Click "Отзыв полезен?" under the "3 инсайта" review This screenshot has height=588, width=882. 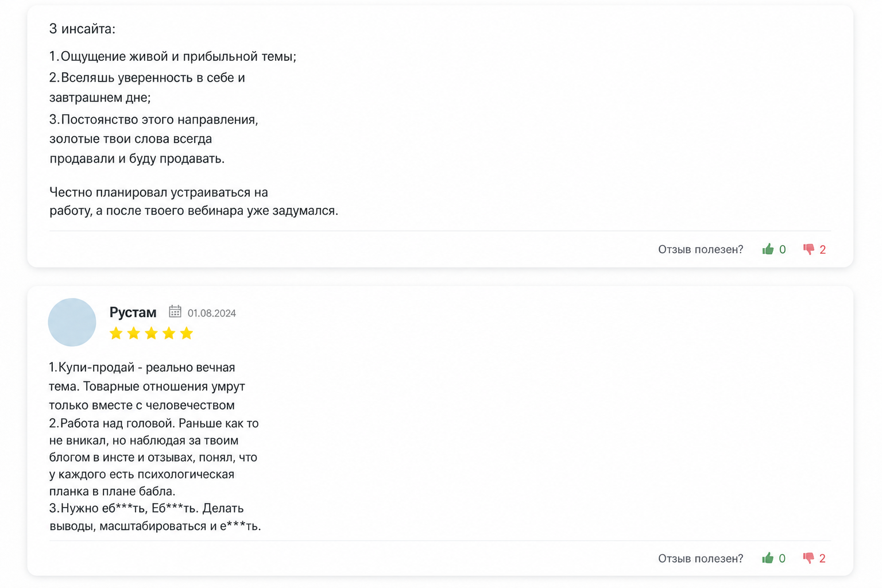(x=701, y=249)
